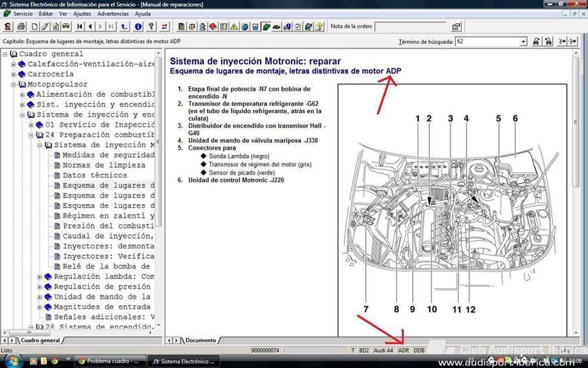Collapse the Cuadro general tree root
The image size is (588, 368).
[x=5, y=54]
